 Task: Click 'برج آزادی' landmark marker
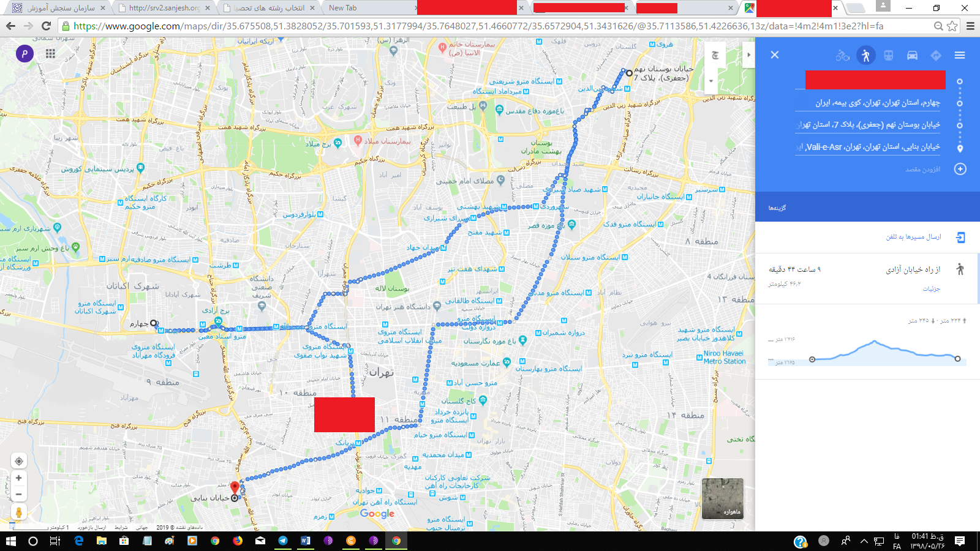(x=217, y=321)
